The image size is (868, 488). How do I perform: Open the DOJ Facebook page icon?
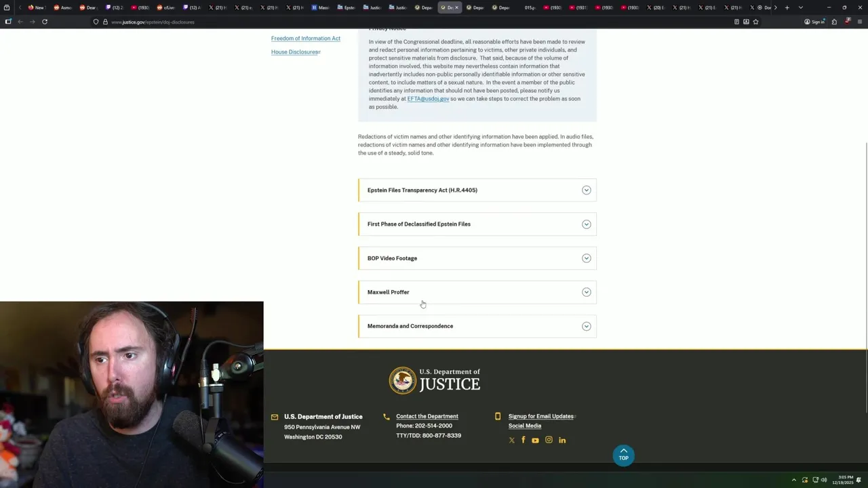523,440
